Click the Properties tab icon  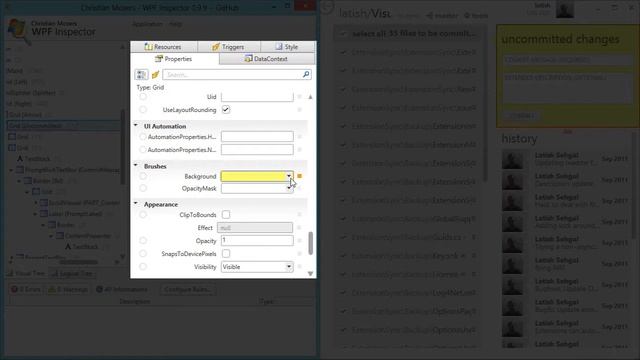pos(159,59)
